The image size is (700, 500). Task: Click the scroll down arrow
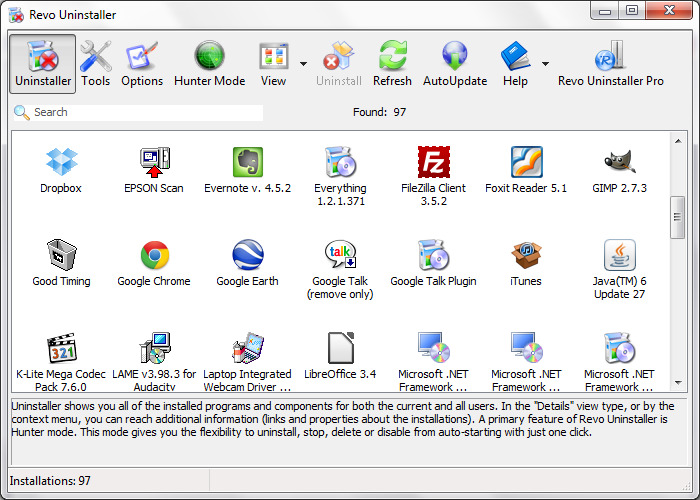tap(678, 383)
